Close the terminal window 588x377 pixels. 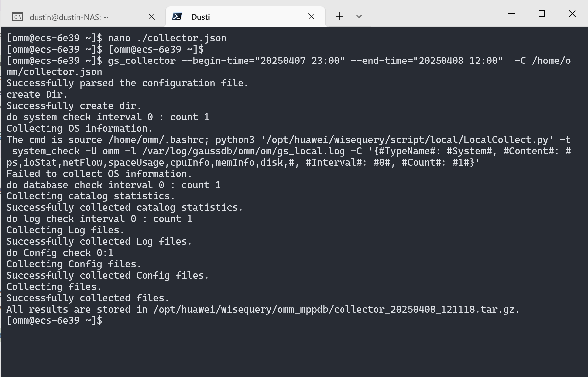tap(572, 14)
